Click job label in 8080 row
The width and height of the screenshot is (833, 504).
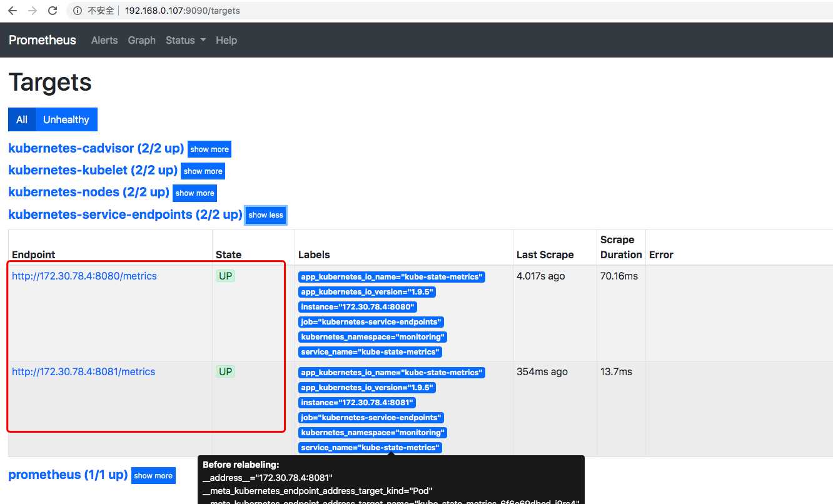[371, 322]
